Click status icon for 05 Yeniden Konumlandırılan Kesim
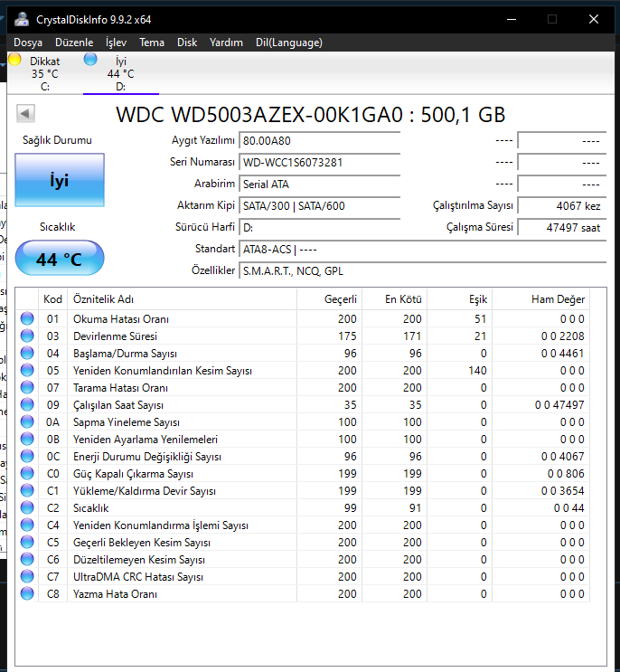This screenshot has height=672, width=620. click(27, 370)
